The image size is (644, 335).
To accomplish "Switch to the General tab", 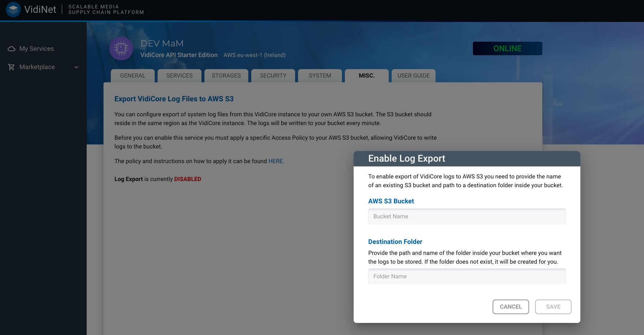I will coord(133,76).
